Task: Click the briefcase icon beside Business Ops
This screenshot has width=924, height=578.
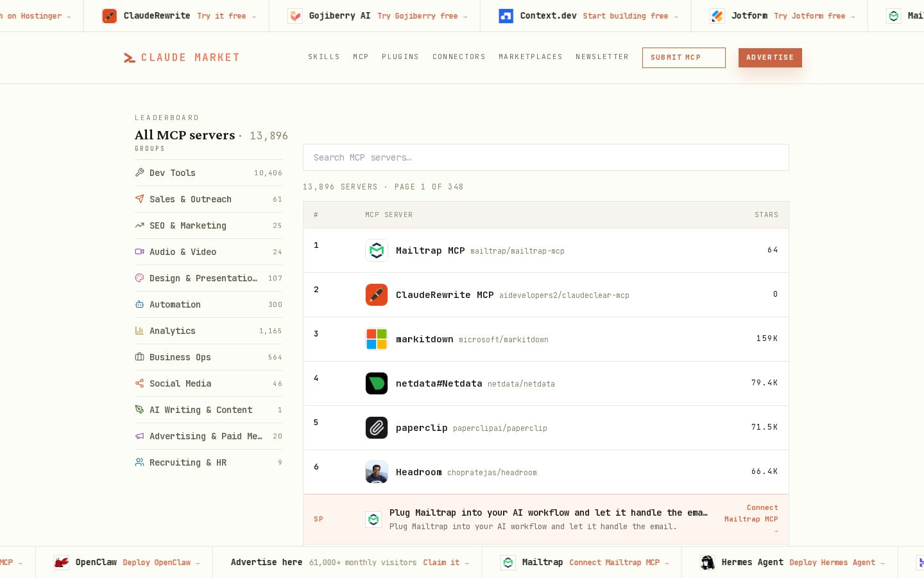Action: (x=139, y=356)
